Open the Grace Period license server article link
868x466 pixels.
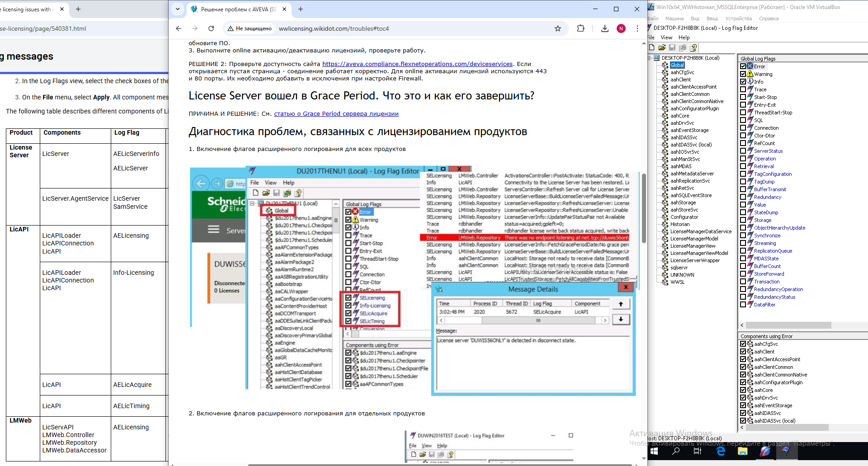coord(336,114)
